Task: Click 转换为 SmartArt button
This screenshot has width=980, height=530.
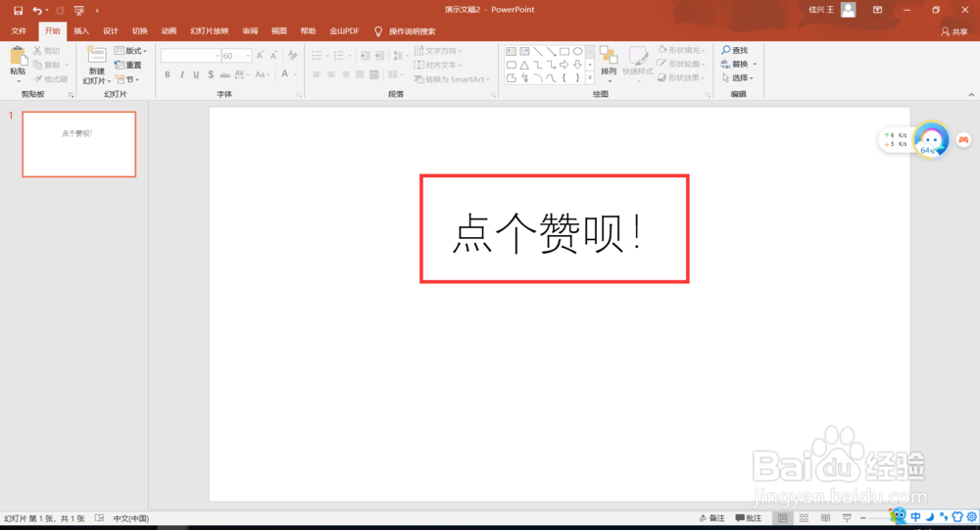Action: coord(451,79)
